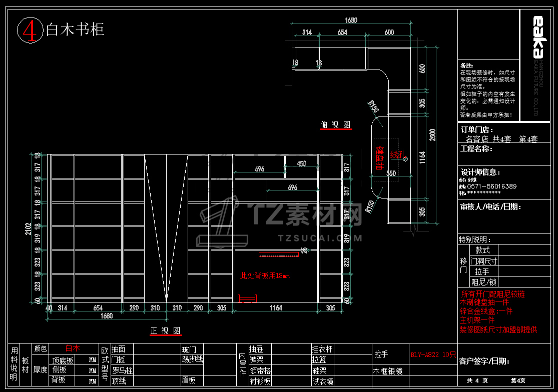Click the 订单门店 field heading
This screenshot has width=558, height=392.
[x=477, y=129]
